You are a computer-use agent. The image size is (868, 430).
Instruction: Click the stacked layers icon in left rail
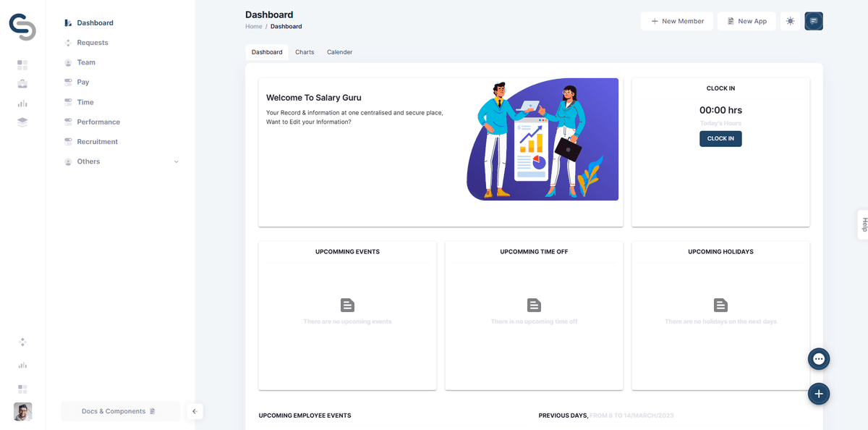[22, 122]
